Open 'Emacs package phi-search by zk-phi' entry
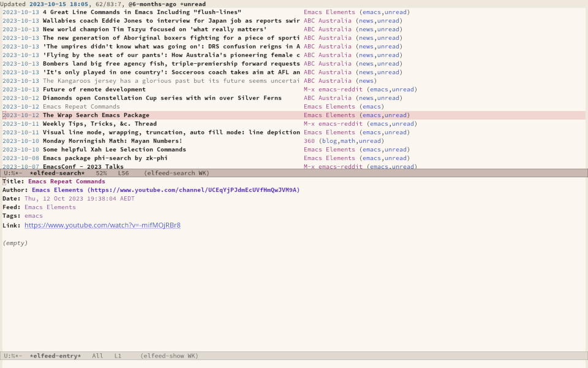588x368 pixels. [x=105, y=158]
